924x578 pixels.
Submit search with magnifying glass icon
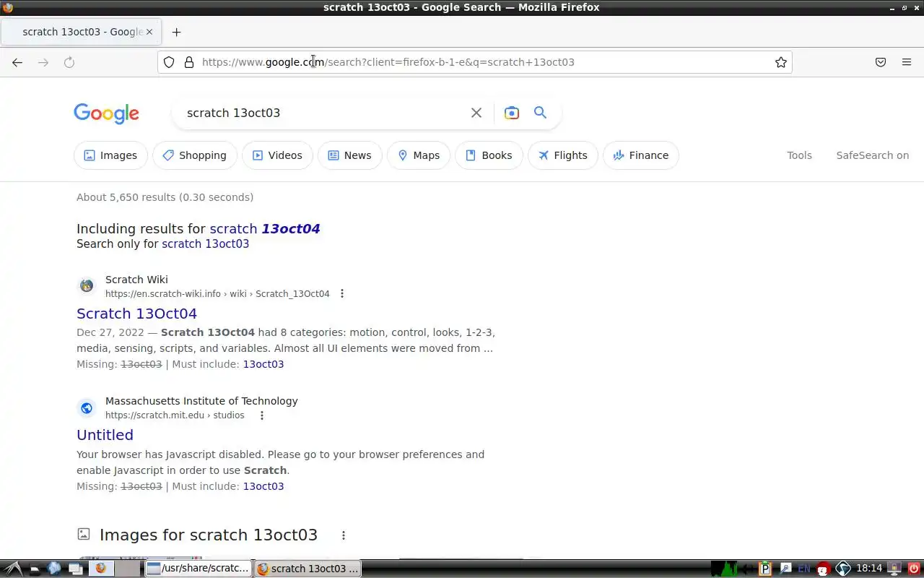pyautogui.click(x=540, y=113)
